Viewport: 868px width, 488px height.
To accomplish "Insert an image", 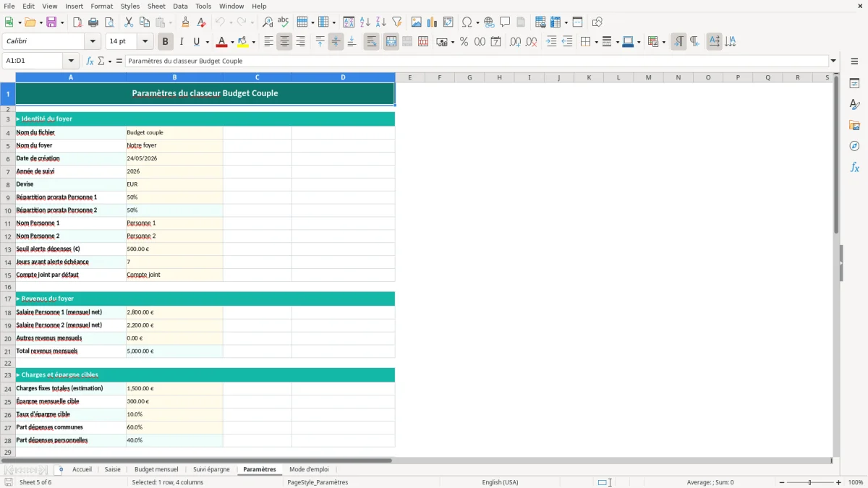I will [x=417, y=22].
